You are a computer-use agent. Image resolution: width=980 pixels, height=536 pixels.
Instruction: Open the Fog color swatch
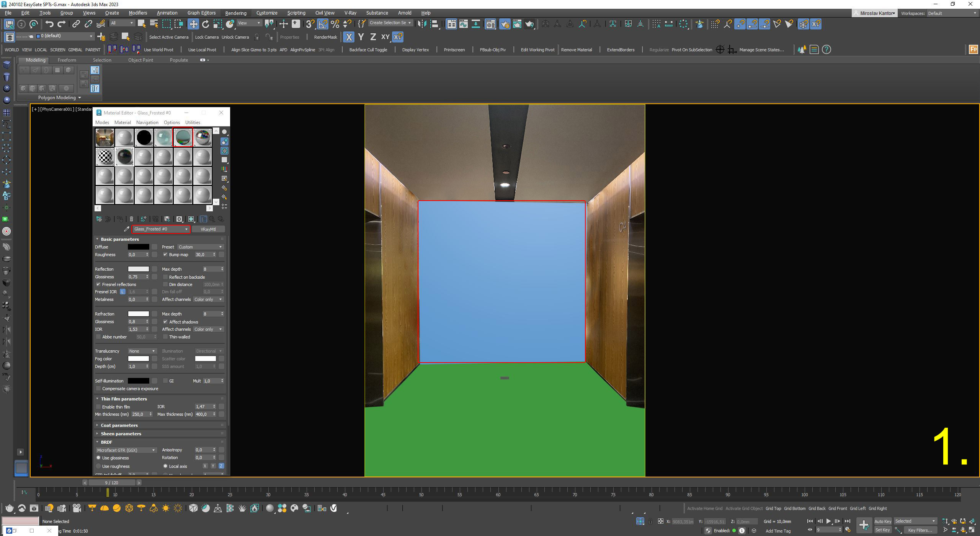click(x=138, y=359)
